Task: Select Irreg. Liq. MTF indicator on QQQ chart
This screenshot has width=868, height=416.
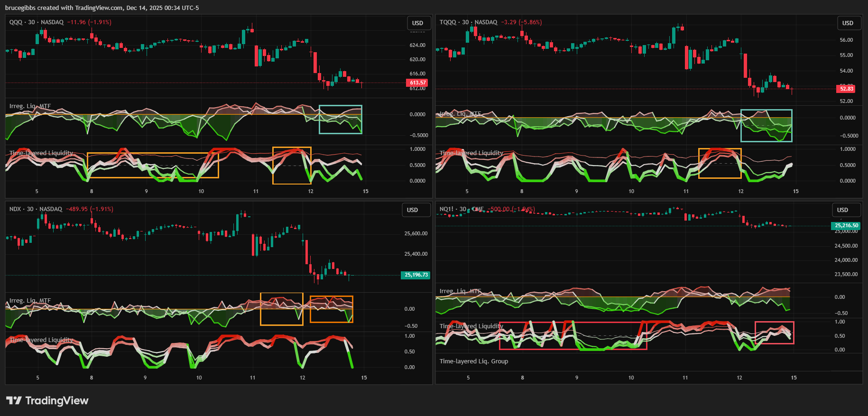Action: 30,106
